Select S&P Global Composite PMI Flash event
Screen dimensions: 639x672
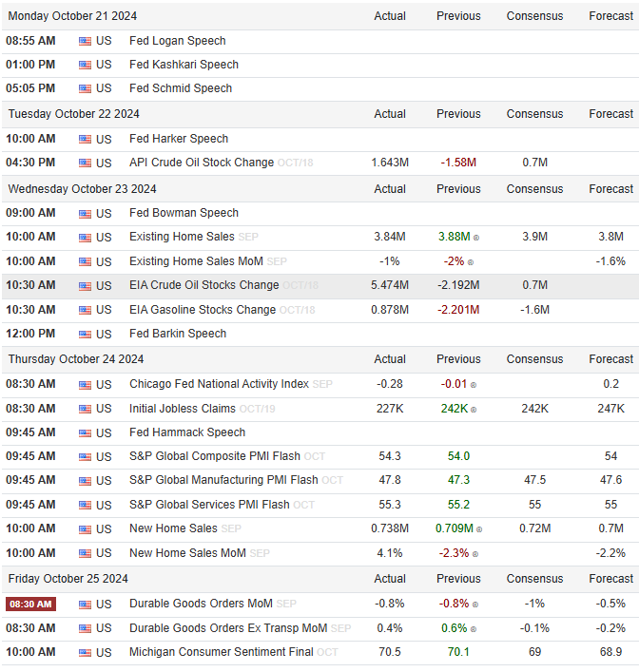(215, 456)
